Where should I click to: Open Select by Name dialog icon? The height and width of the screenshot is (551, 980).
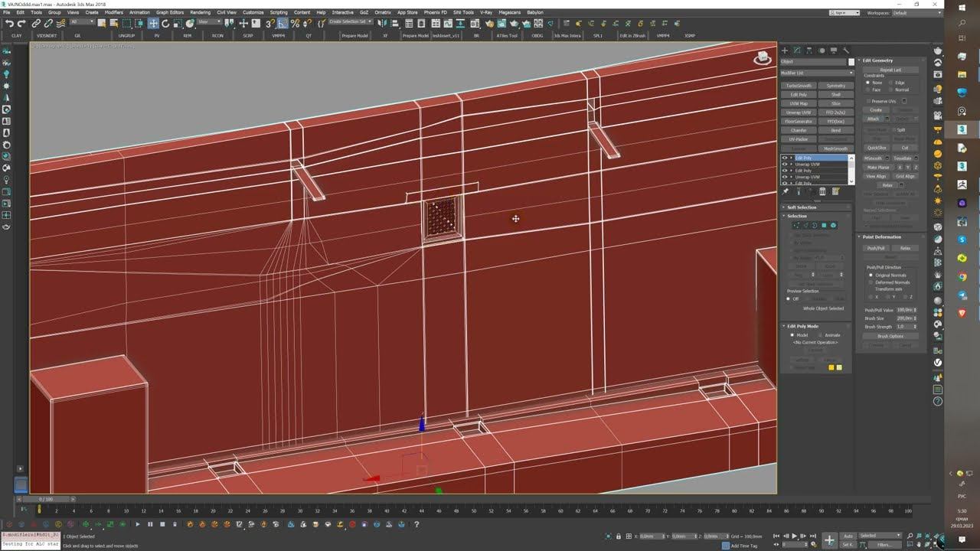113,24
